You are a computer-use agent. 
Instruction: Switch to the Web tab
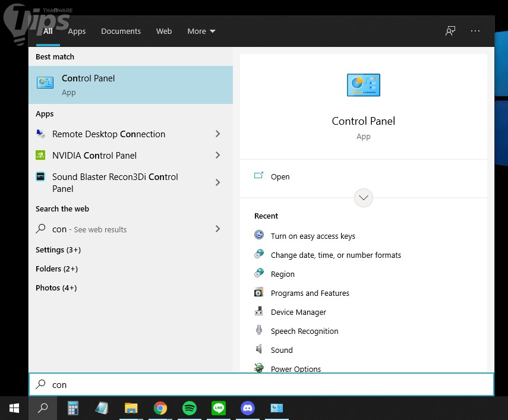pyautogui.click(x=164, y=31)
